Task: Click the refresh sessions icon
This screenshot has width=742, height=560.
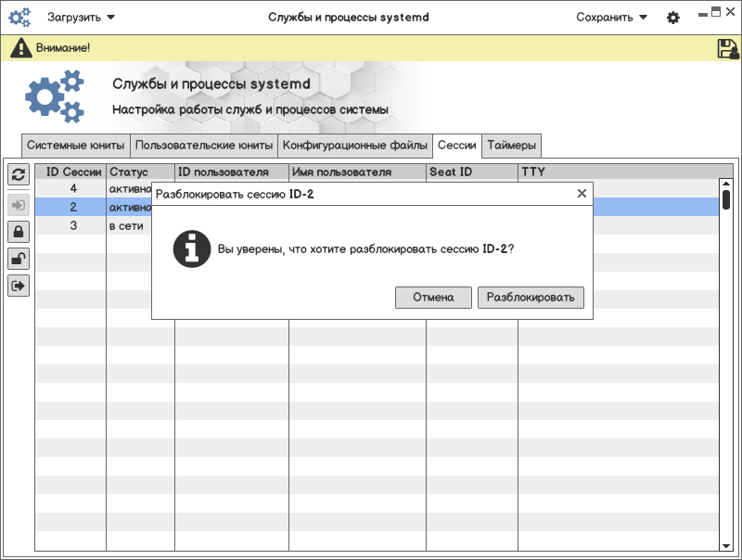Action: 19,174
